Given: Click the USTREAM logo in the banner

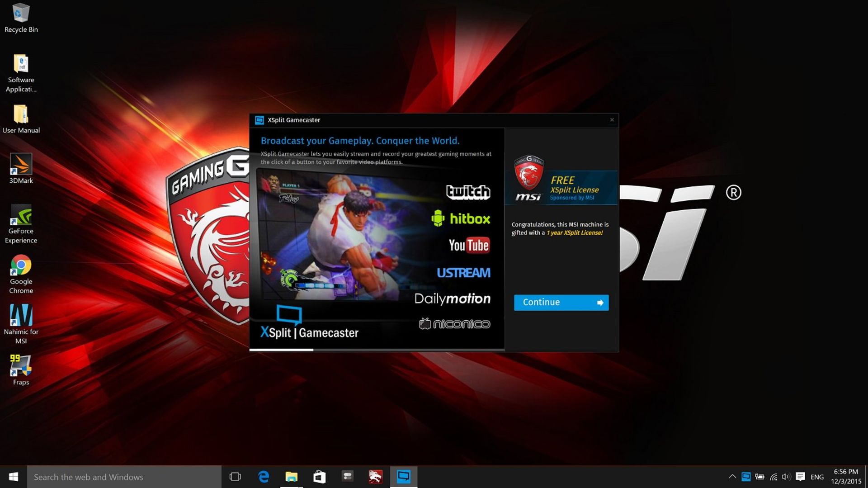Looking at the screenshot, I should coord(463,273).
